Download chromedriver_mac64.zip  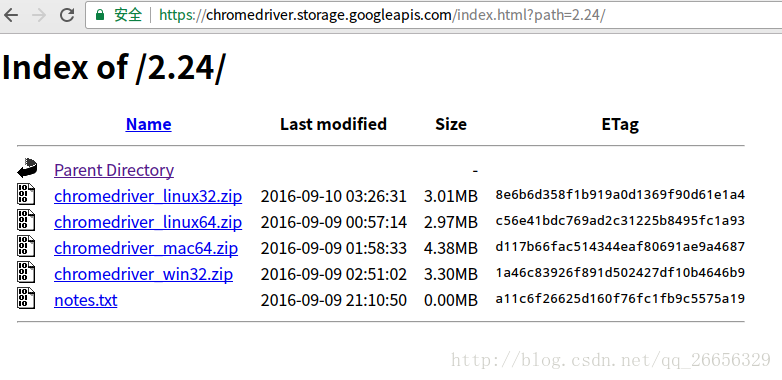click(x=146, y=248)
